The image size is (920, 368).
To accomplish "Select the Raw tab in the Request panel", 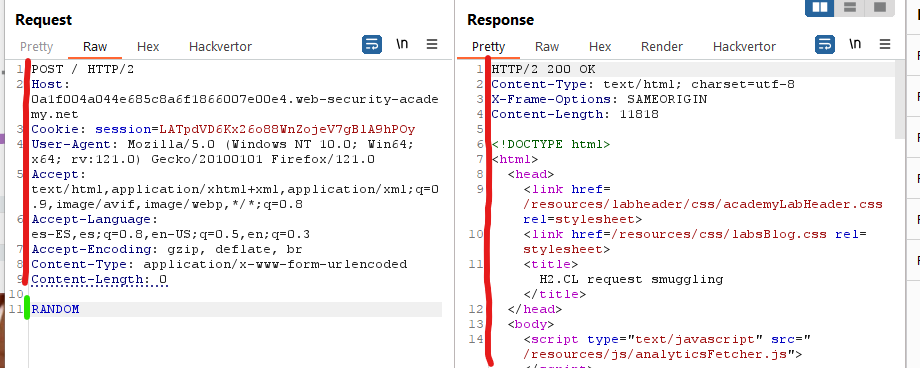I will pyautogui.click(x=95, y=46).
